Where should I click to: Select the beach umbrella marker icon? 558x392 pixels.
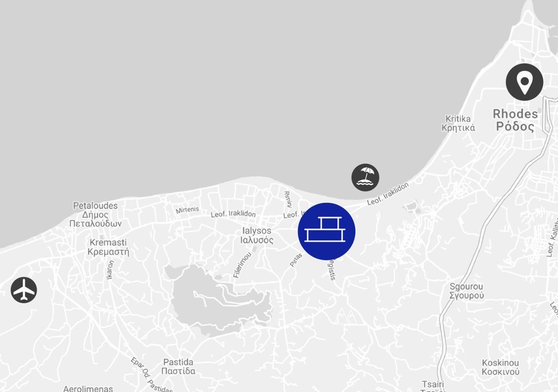pyautogui.click(x=365, y=177)
